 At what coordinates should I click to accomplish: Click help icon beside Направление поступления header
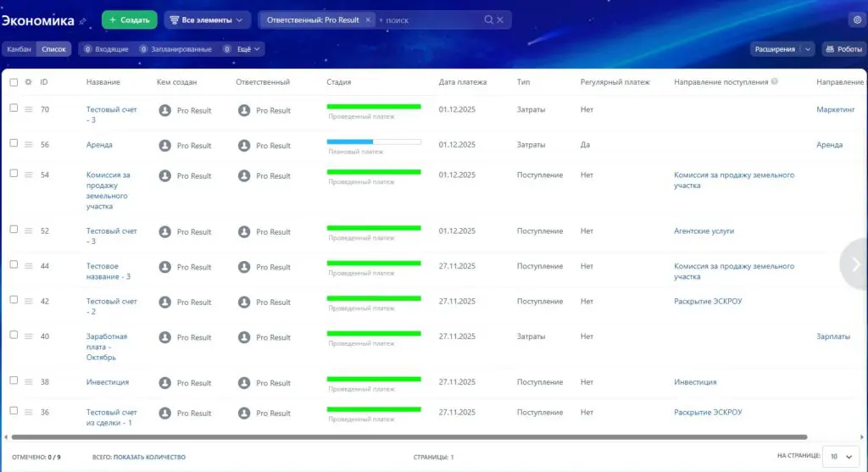click(x=775, y=81)
